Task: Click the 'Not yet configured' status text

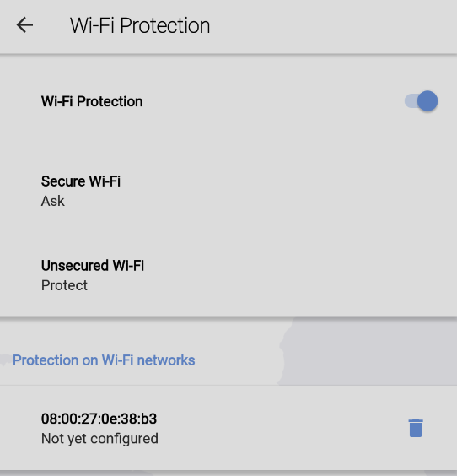Action: coord(99,439)
